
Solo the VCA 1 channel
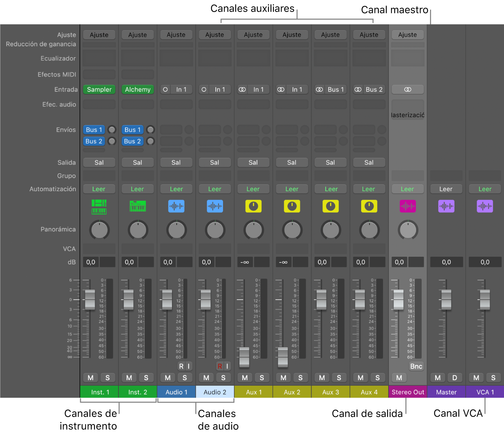tap(493, 378)
